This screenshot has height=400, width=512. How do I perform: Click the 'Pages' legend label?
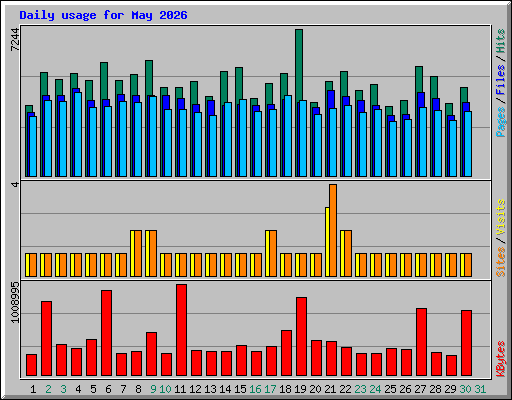[x=501, y=122]
